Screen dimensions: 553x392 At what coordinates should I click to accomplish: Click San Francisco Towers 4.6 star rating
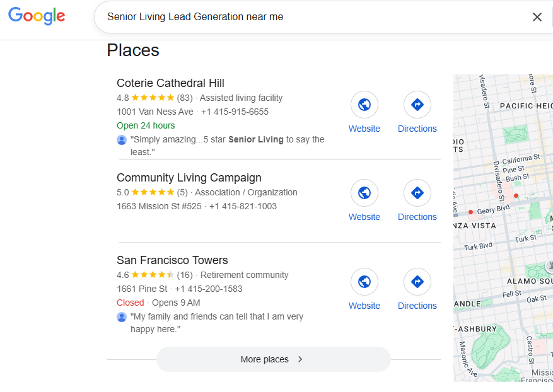pos(153,275)
